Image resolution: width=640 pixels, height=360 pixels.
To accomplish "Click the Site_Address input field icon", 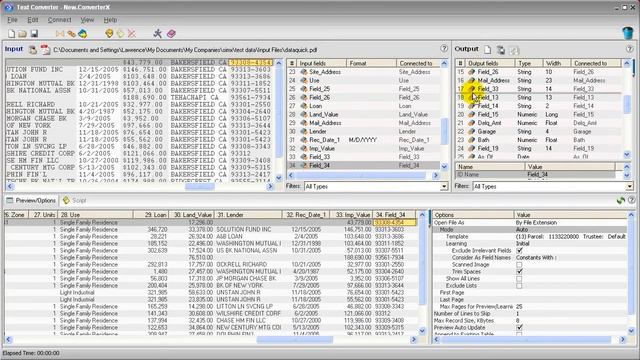I will click(304, 72).
